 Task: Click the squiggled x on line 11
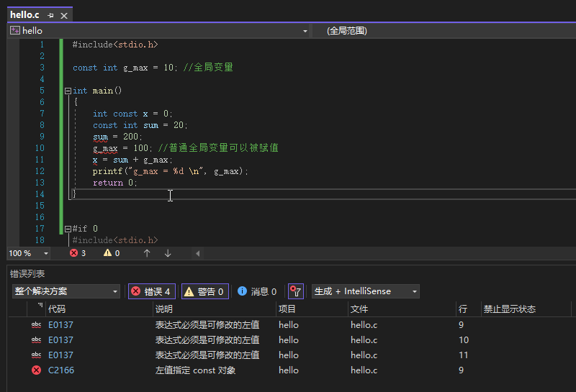pyautogui.click(x=95, y=160)
